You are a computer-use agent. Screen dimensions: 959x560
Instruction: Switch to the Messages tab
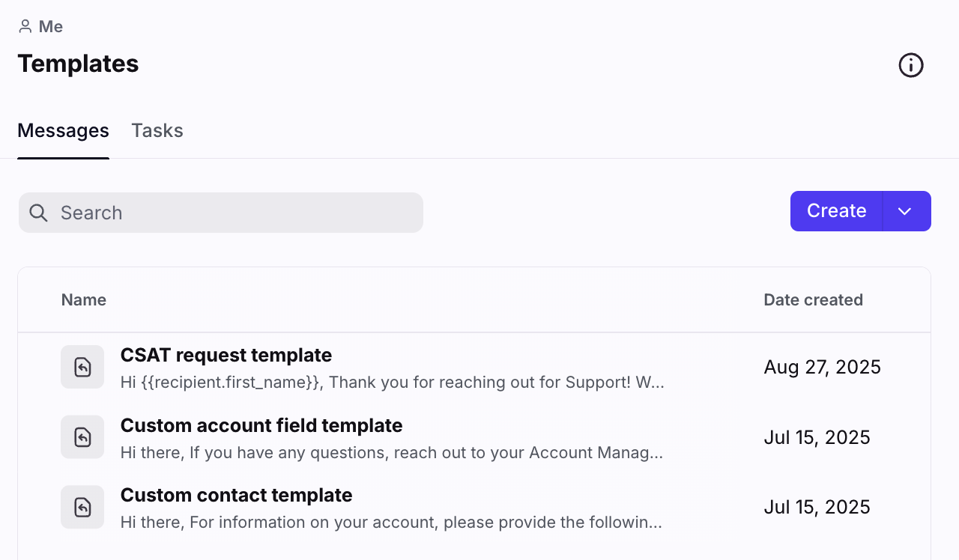tap(63, 130)
